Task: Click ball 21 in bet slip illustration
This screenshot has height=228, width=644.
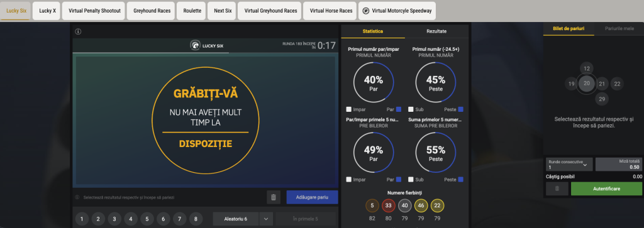Action: tap(602, 84)
